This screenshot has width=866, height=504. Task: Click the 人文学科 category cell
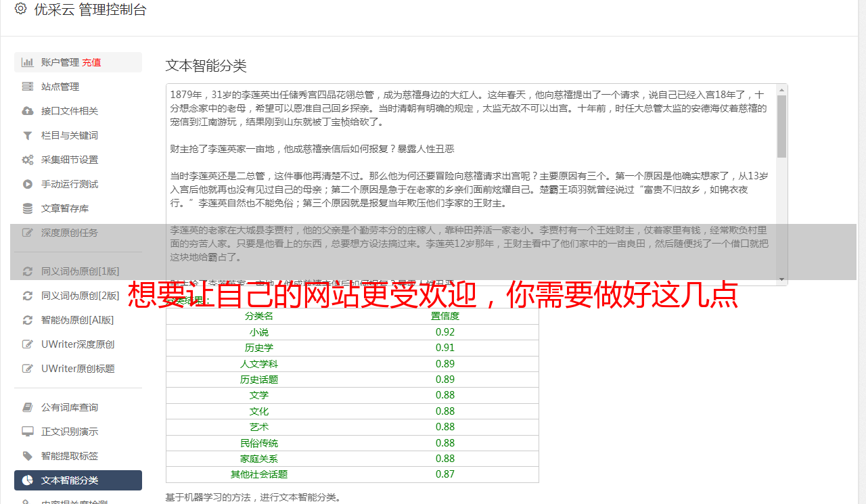(x=259, y=364)
